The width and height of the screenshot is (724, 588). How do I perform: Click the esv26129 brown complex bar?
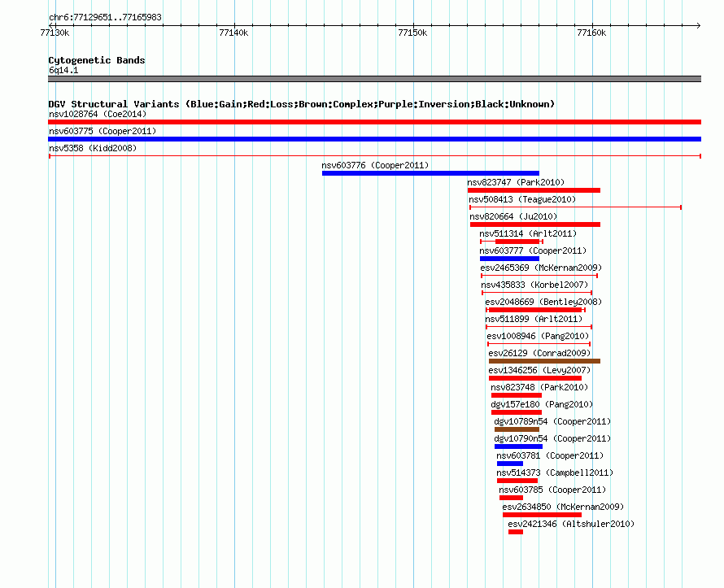(x=544, y=361)
